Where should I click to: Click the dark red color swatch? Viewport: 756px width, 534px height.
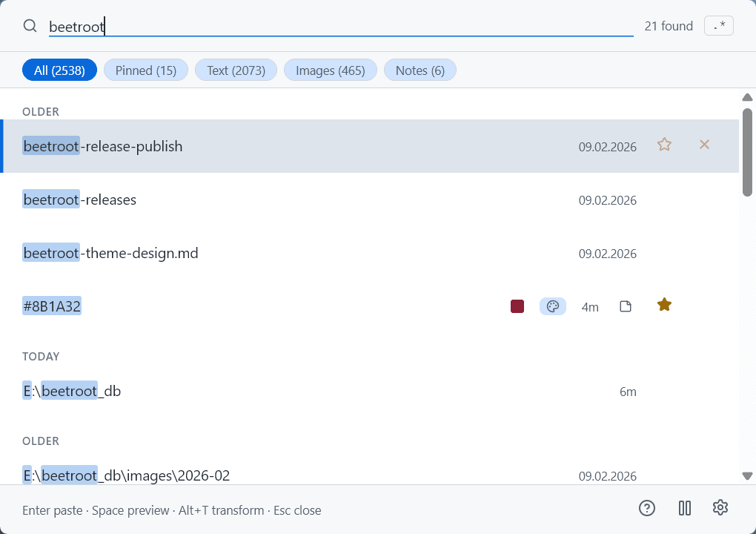pos(517,306)
